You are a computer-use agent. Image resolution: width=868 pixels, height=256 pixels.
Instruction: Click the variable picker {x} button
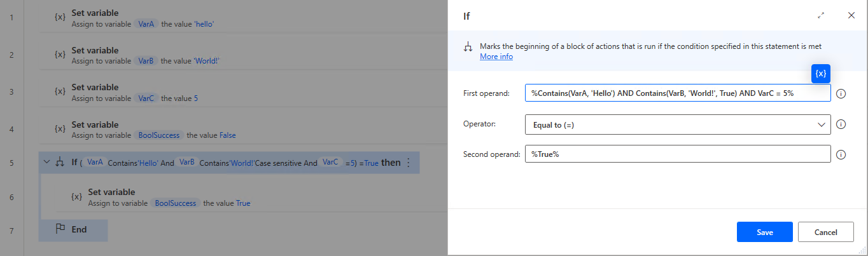pyautogui.click(x=821, y=74)
